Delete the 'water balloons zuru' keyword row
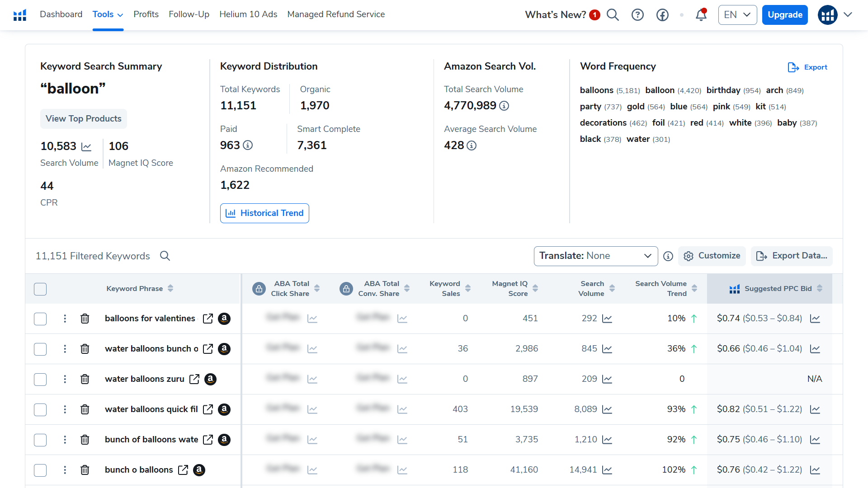Screen dimensions: 868x488 click(85, 379)
